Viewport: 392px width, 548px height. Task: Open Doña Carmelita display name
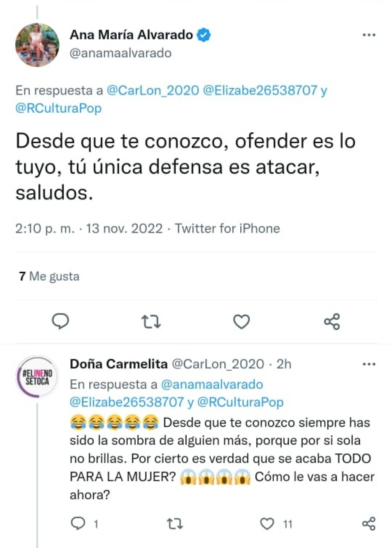[x=119, y=364]
